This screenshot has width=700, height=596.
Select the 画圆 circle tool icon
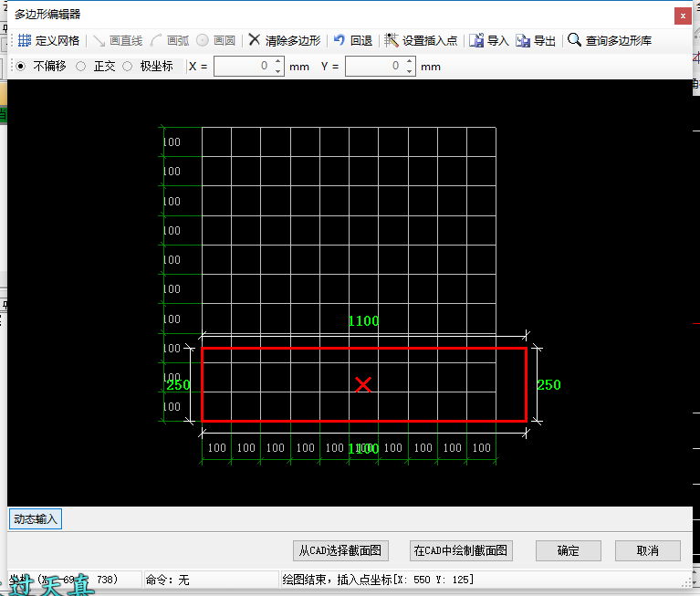point(203,41)
